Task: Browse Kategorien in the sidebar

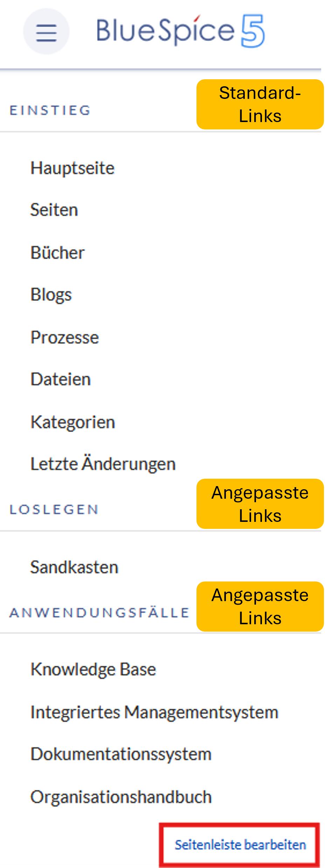Action: (x=73, y=422)
